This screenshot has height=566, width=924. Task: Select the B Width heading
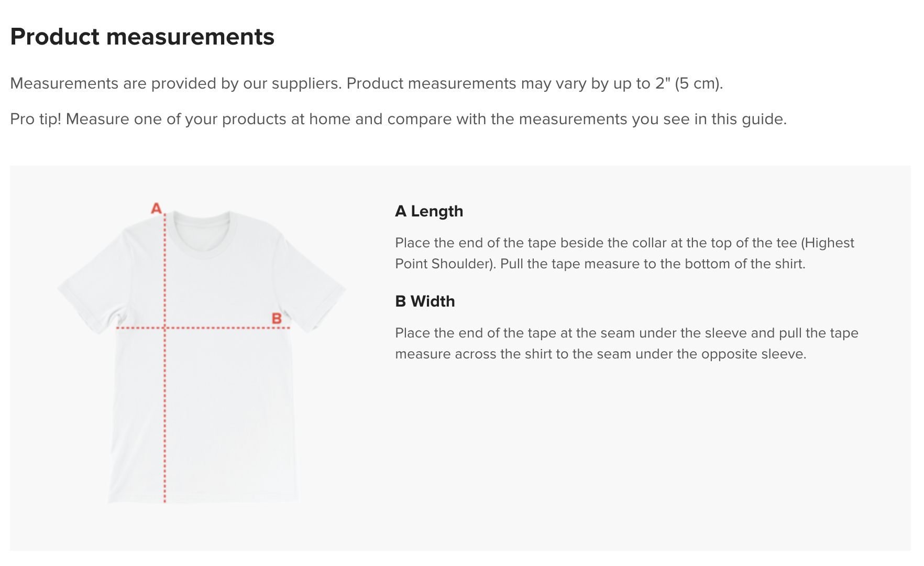pyautogui.click(x=425, y=301)
